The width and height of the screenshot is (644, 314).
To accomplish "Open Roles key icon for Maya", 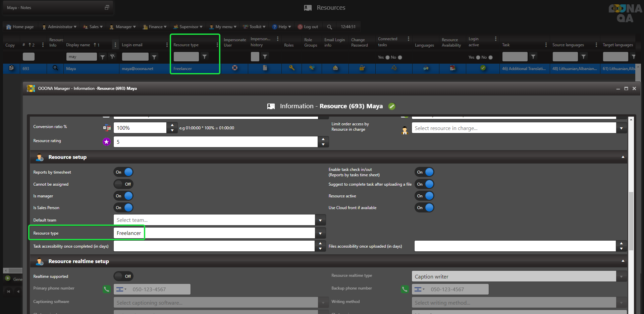I will pos(291,68).
